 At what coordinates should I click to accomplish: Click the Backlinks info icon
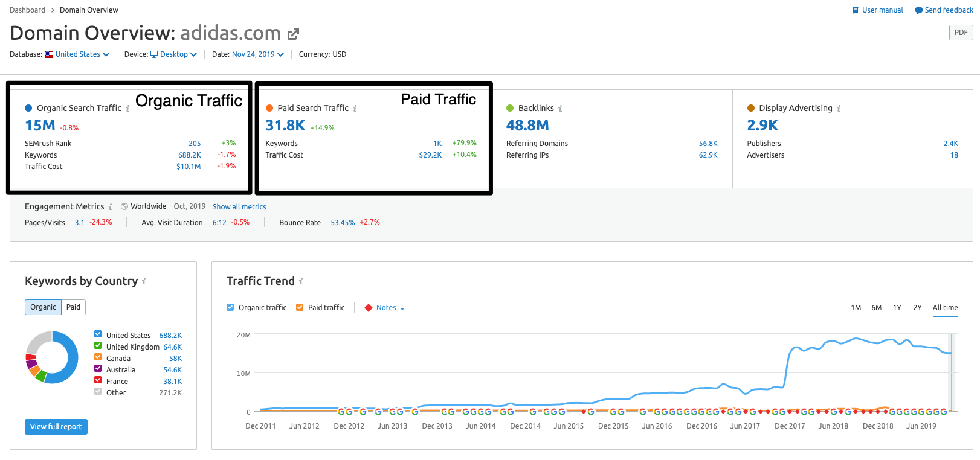[560, 109]
